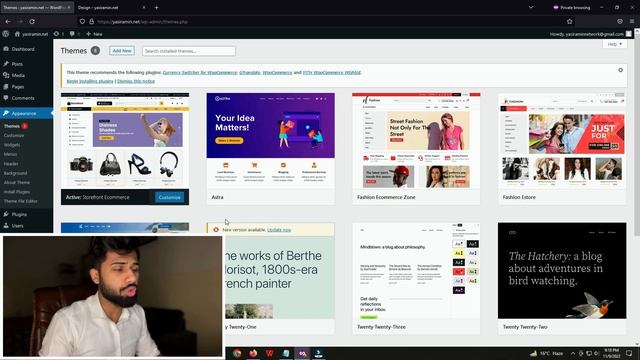Open the New content menu
The width and height of the screenshot is (640, 360).
tap(94, 34)
